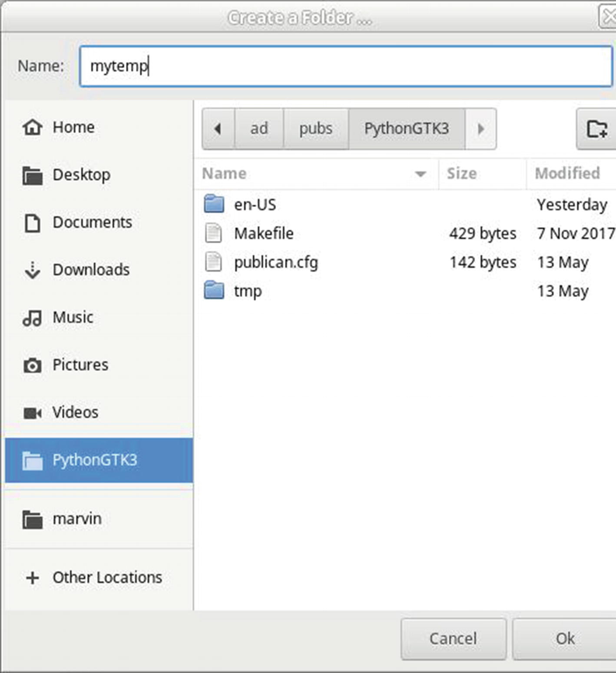616x673 pixels.
Task: Click the Name text field containing mytemp
Action: (x=345, y=66)
